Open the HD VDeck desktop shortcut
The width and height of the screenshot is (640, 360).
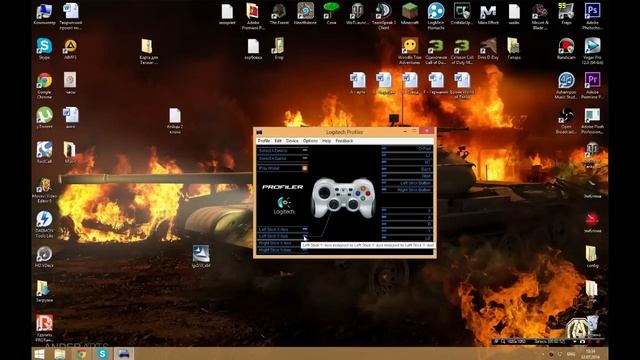pyautogui.click(x=44, y=257)
